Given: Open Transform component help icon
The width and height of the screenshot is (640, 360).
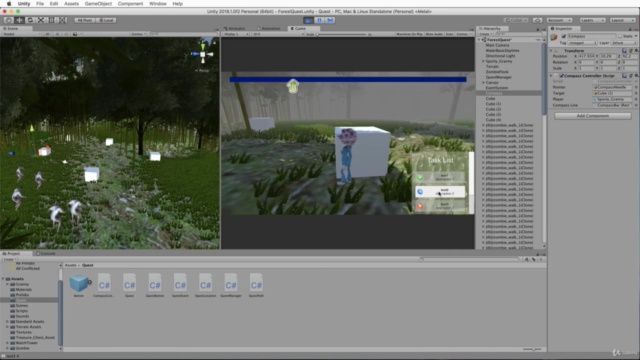Looking at the screenshot, I should click(x=624, y=50).
